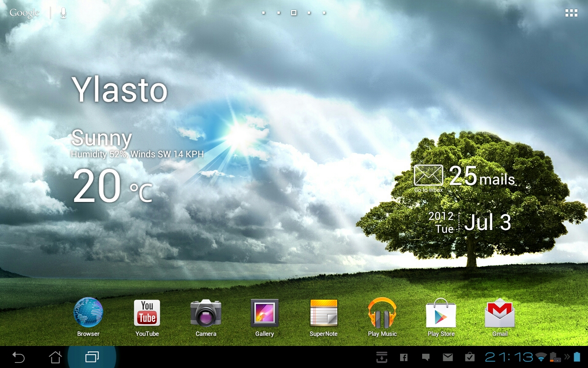Tap the 20 °C temperature reading

[x=113, y=186]
